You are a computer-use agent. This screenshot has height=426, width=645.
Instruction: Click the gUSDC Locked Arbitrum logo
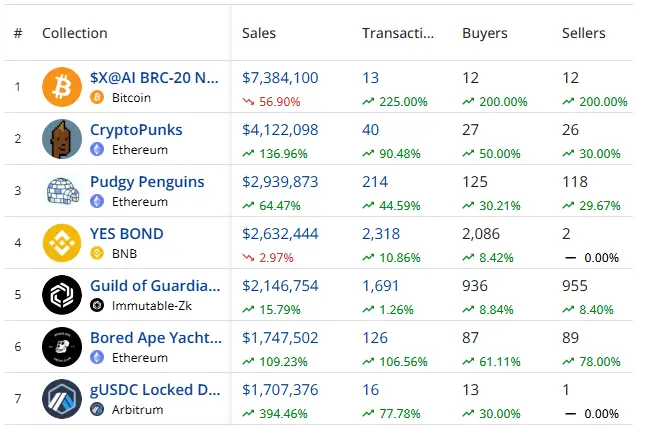[x=62, y=399]
